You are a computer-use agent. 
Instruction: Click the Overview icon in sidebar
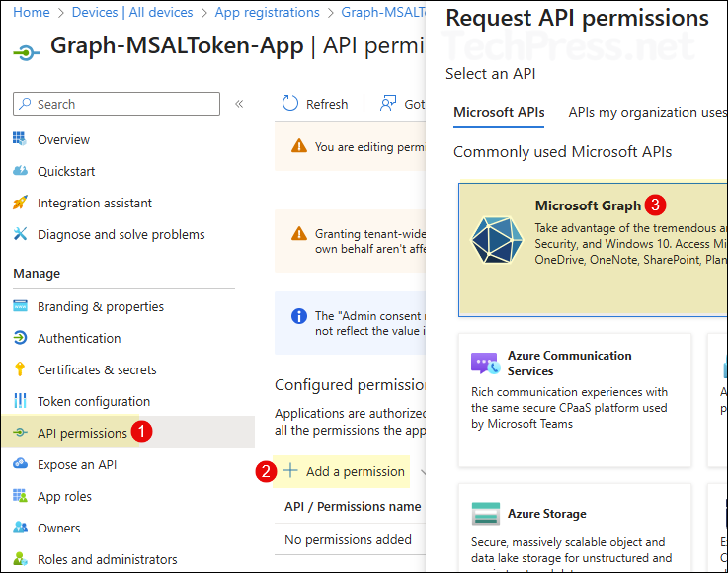point(20,139)
